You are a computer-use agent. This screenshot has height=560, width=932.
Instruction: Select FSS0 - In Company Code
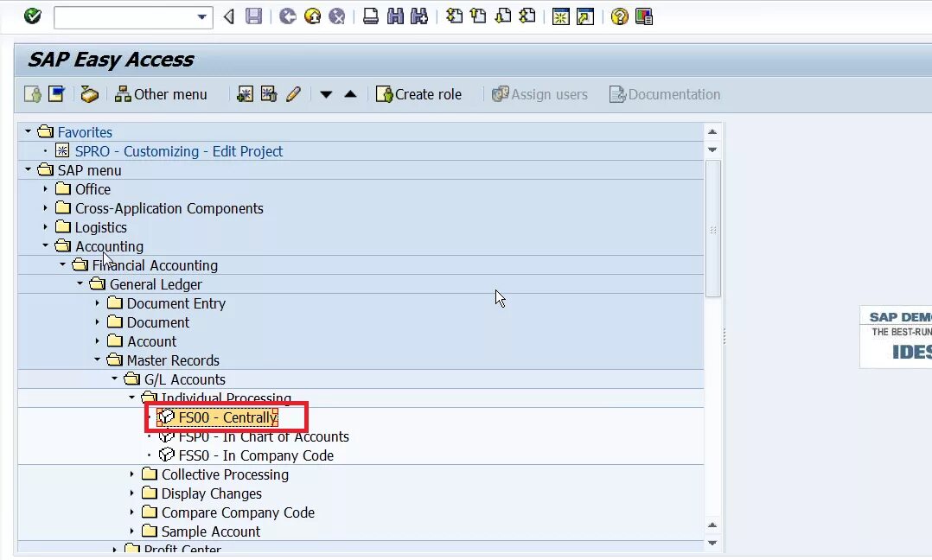click(x=256, y=455)
